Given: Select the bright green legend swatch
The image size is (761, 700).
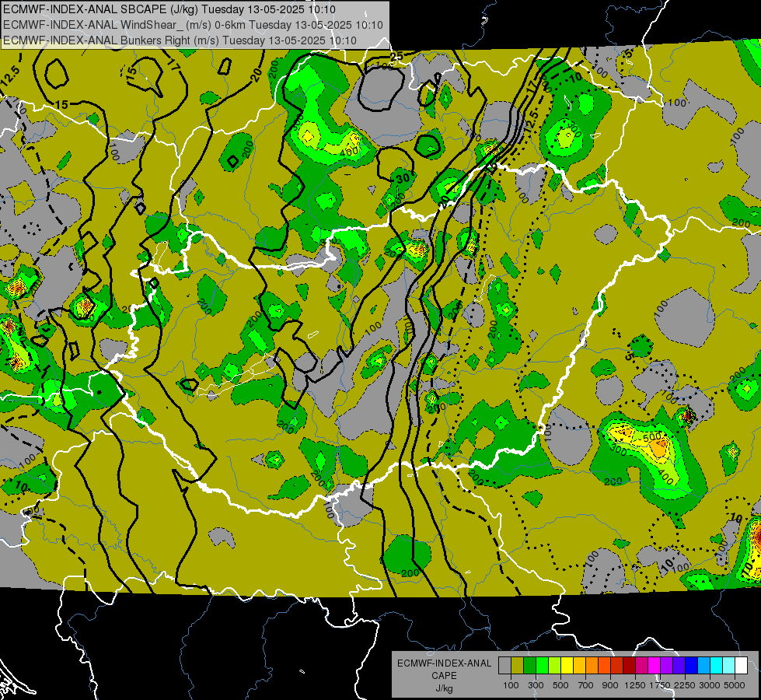Looking at the screenshot, I should coord(542,666).
